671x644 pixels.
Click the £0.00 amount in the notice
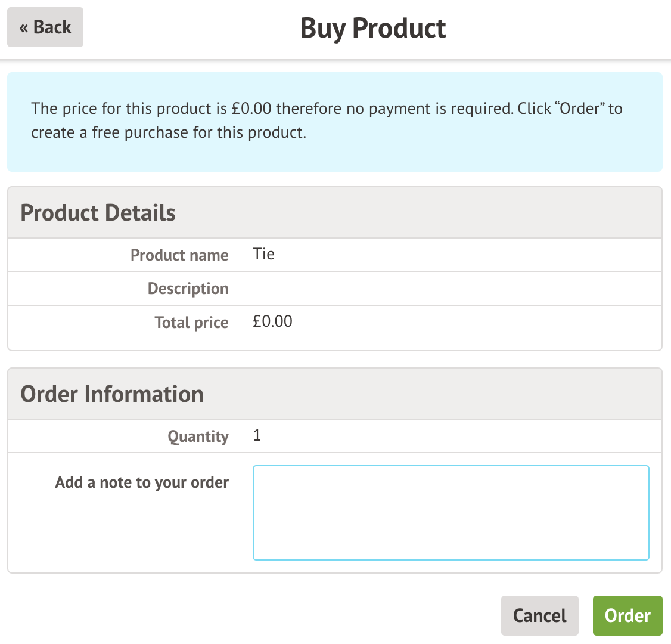pyautogui.click(x=251, y=109)
